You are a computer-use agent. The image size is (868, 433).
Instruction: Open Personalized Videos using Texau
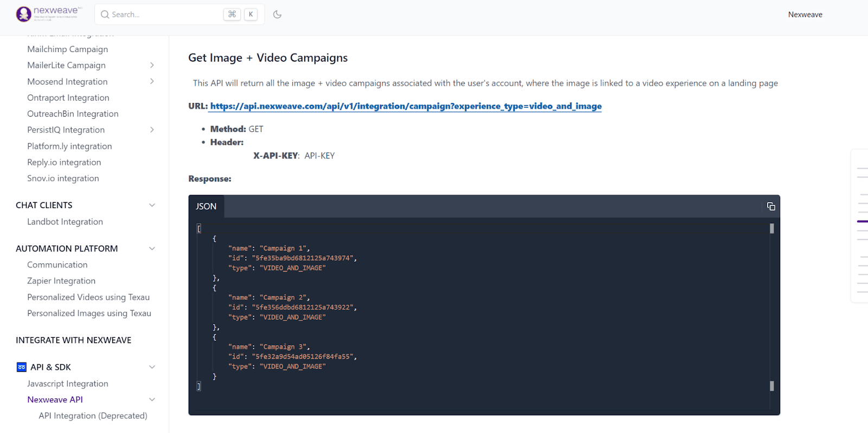point(88,297)
